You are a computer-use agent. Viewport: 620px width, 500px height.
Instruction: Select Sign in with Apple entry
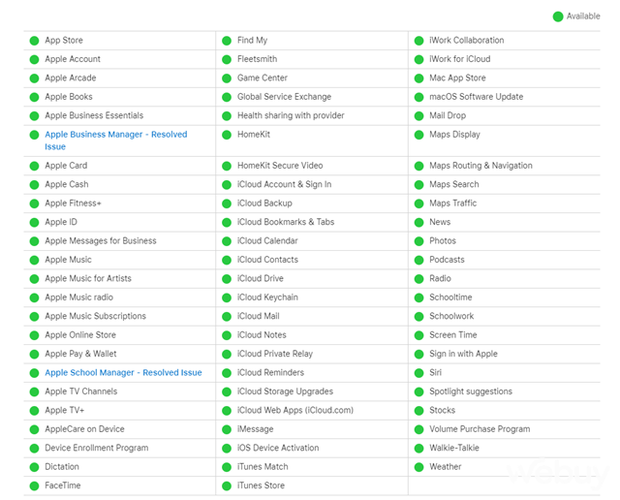pyautogui.click(x=463, y=354)
